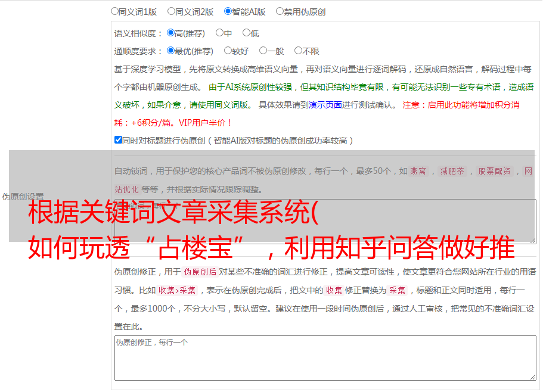Select the 同义词1版 radio option
Screen dimensions: 543x392
[x=114, y=11]
